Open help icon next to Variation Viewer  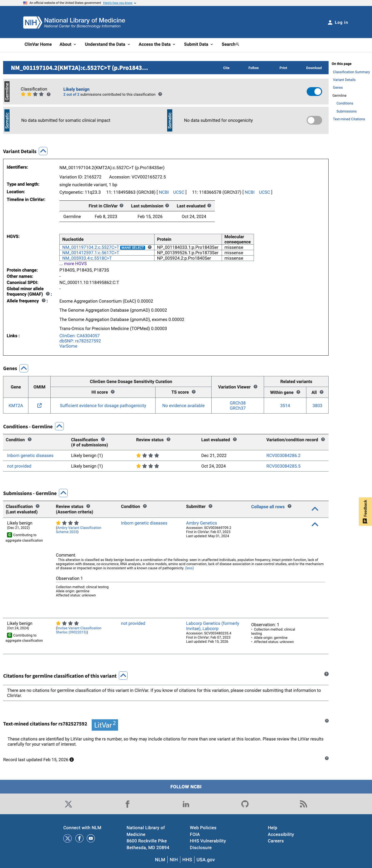[255, 386]
